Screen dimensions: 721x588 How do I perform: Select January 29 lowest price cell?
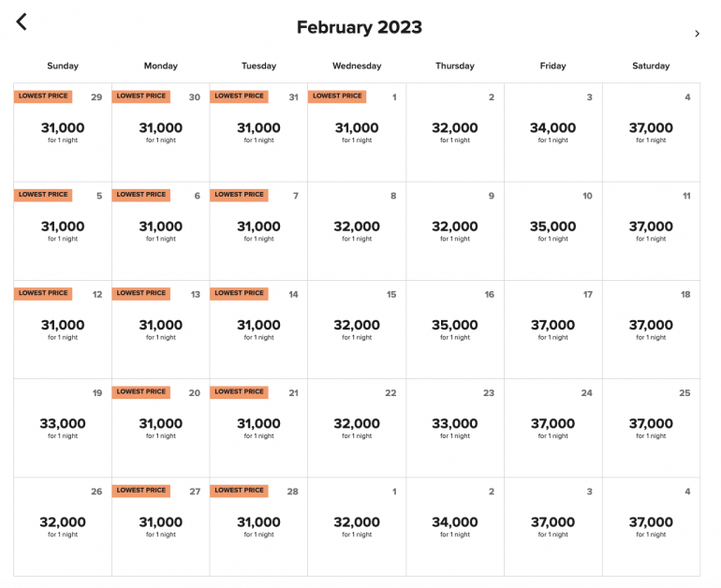point(63,132)
